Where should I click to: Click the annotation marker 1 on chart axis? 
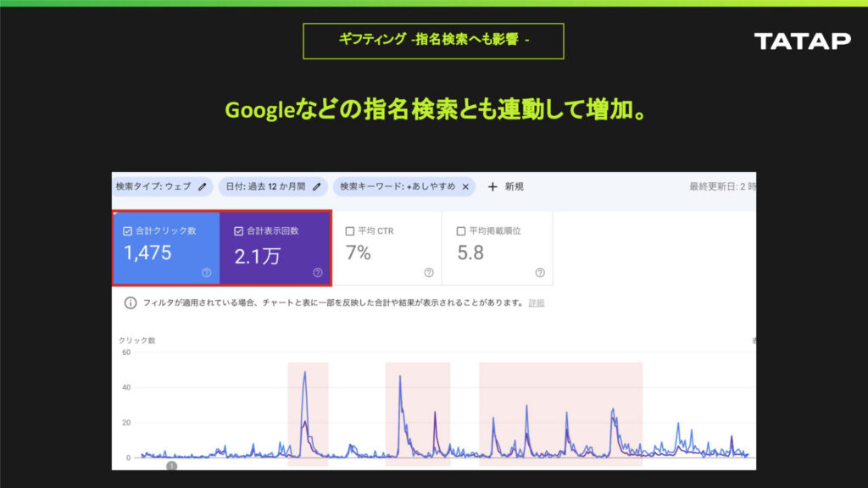pos(172,465)
